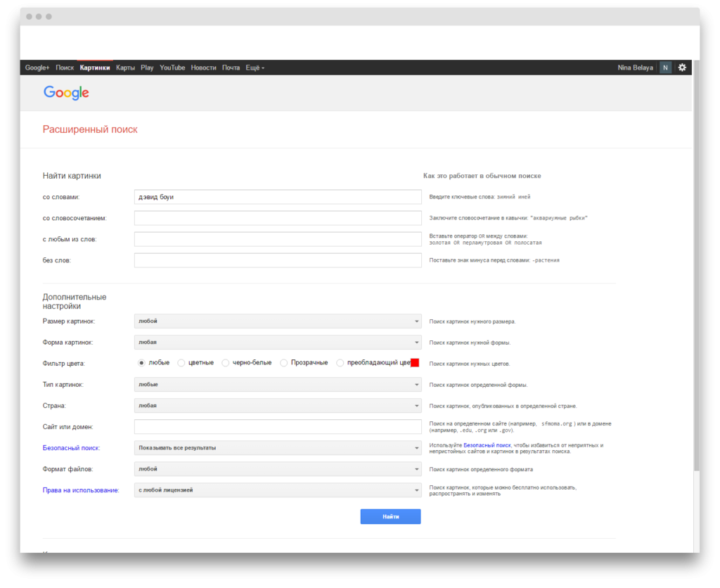Open YouTube in the top bar
Viewport: 720px width, 588px height.
click(172, 68)
